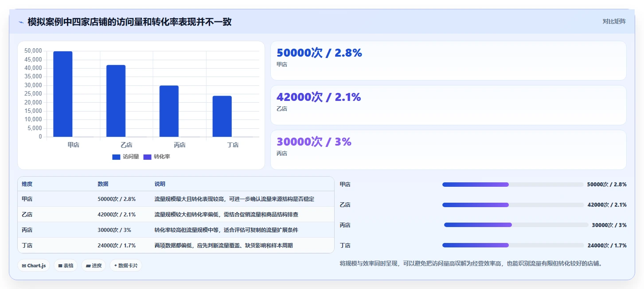Click the purple 转化率 legend swatch
This screenshot has width=644, height=289.
[147, 157]
